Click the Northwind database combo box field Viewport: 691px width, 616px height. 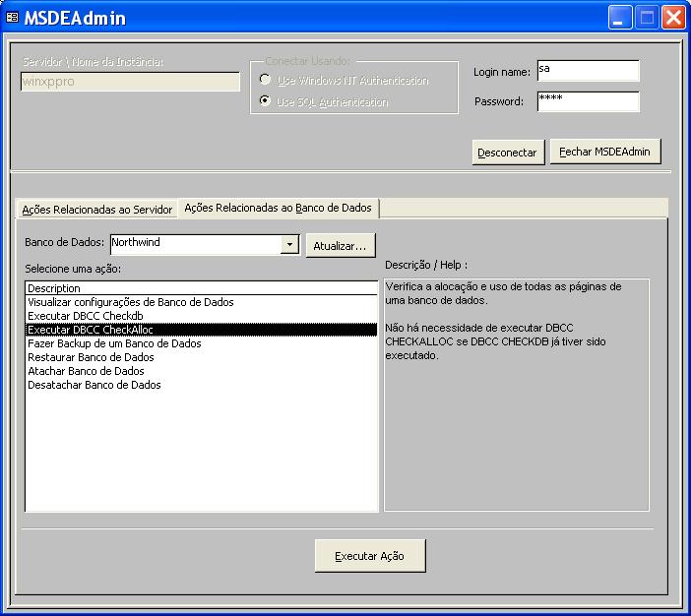click(195, 244)
